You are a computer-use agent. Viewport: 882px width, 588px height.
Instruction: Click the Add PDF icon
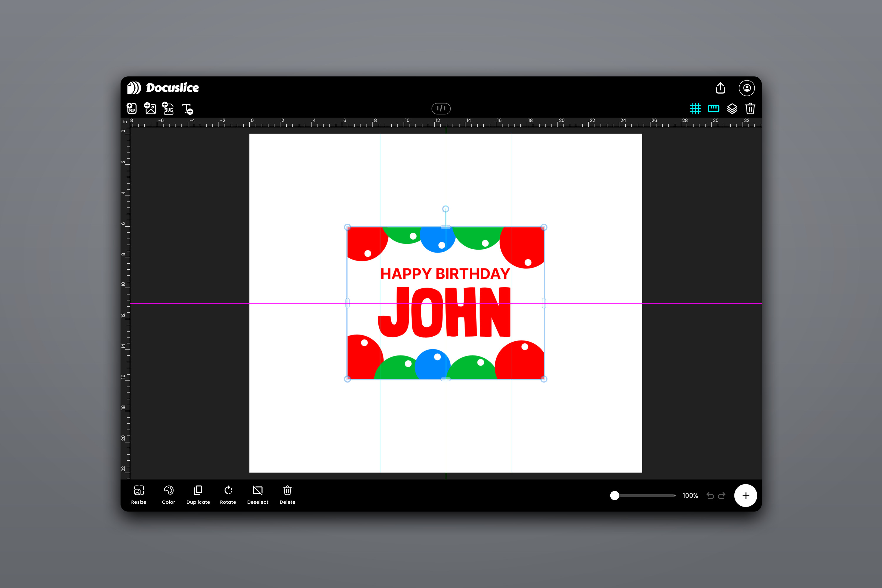(x=132, y=109)
